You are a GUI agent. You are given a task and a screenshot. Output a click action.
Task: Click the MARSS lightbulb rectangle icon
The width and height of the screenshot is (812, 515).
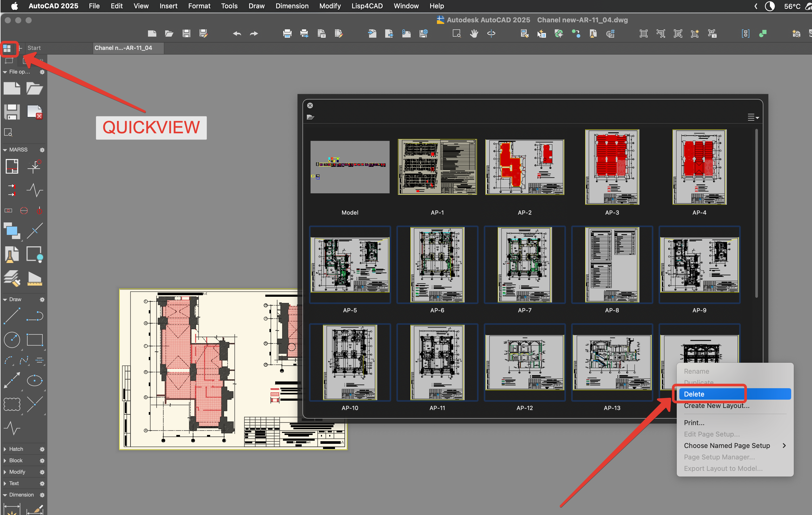(x=35, y=255)
